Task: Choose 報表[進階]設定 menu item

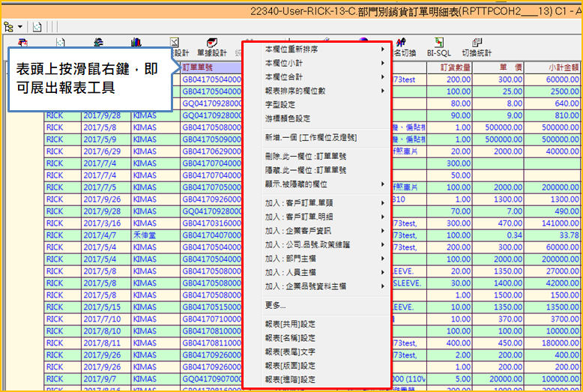Action: [x=290, y=379]
